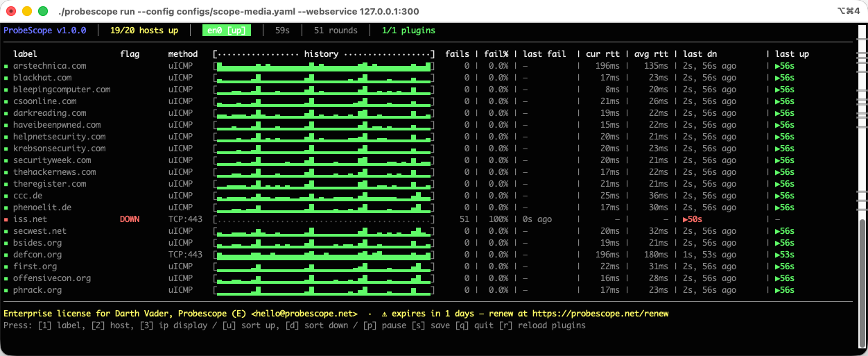
Task: Select the theregister.com host label
Action: point(50,184)
